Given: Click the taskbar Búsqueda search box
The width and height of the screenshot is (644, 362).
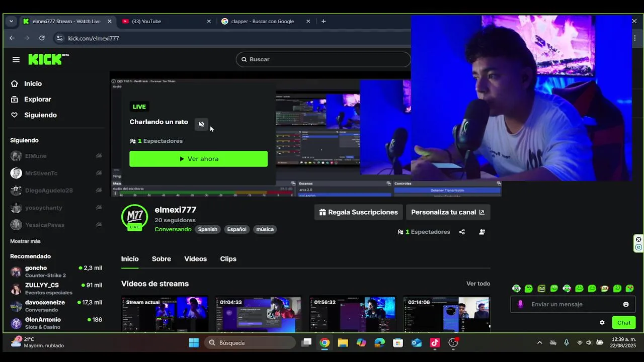Looking at the screenshot, I should pos(250,343).
